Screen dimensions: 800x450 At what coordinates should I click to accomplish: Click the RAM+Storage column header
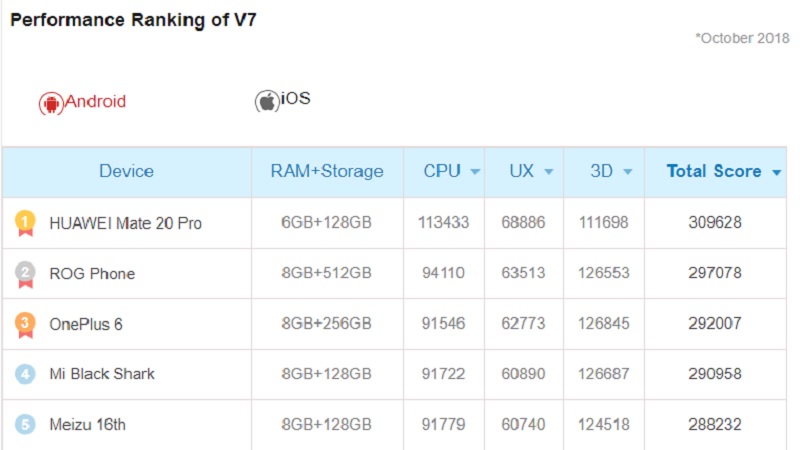click(327, 171)
